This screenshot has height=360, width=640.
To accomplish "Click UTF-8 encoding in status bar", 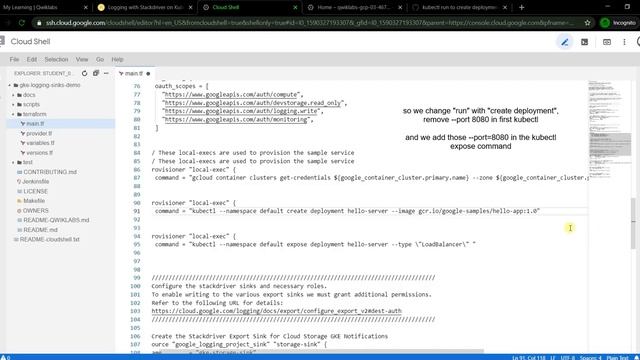I will [567, 358].
